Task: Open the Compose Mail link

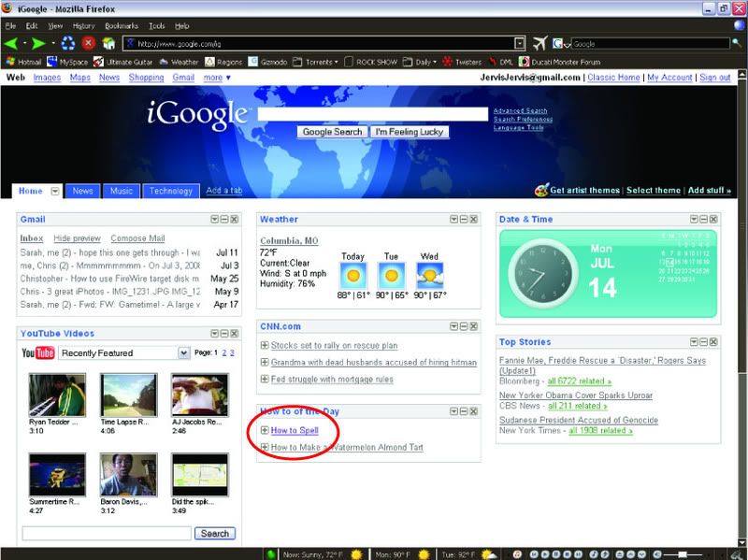Action: click(137, 238)
